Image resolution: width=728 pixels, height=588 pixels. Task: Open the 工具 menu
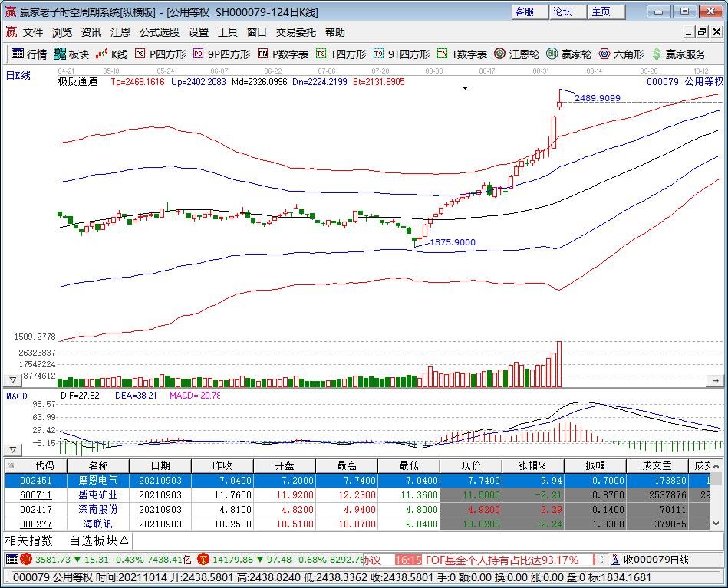(228, 32)
